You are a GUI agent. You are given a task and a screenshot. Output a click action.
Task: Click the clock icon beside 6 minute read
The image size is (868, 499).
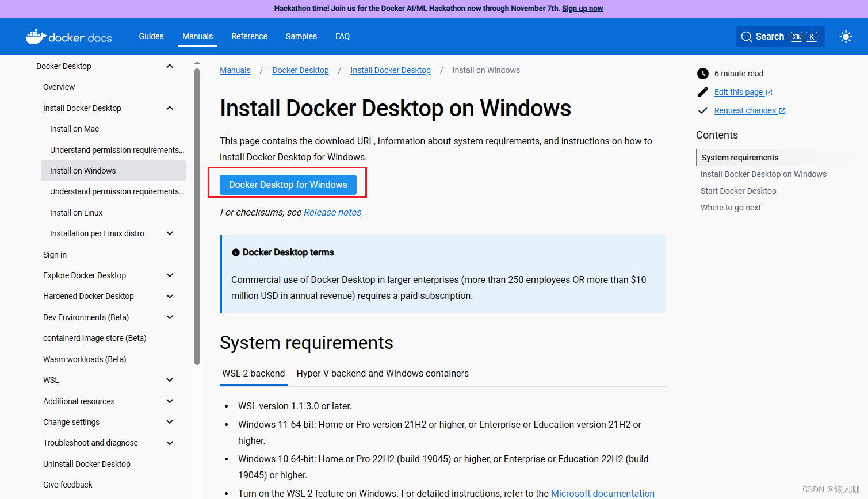[703, 74]
